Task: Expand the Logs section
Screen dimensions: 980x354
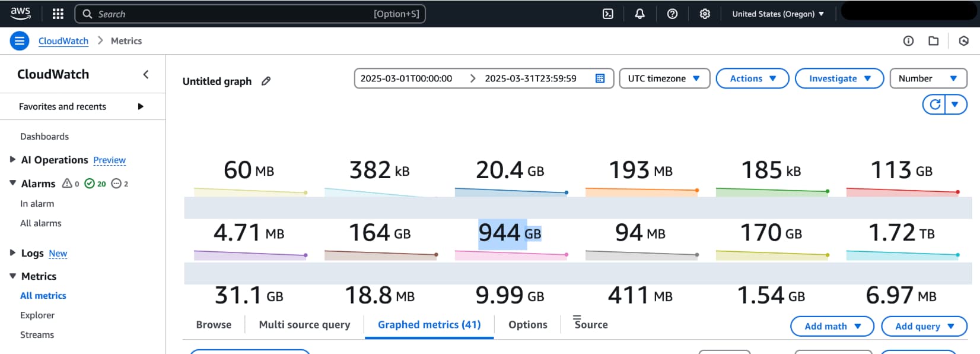Action: click(12, 252)
